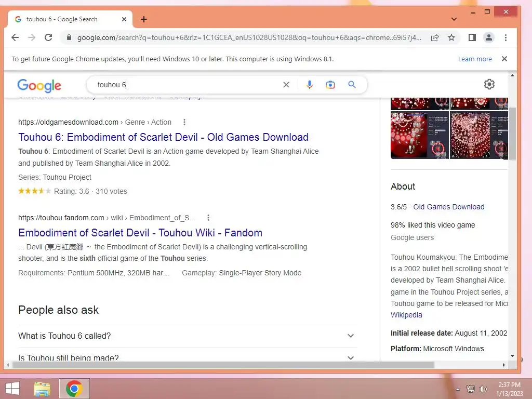The image size is (532, 399).
Task: Click the touhou.fandom.com breadcrumb URL
Action: click(x=107, y=218)
